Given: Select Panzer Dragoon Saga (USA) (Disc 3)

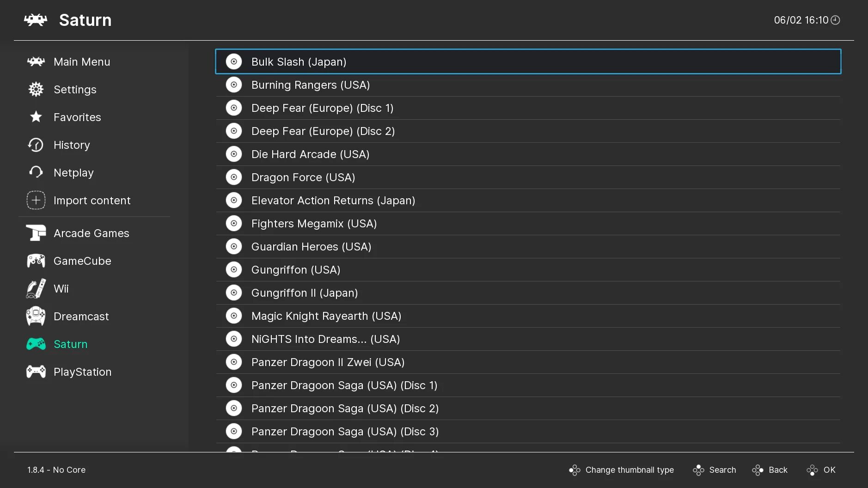Looking at the screenshot, I should 528,431.
